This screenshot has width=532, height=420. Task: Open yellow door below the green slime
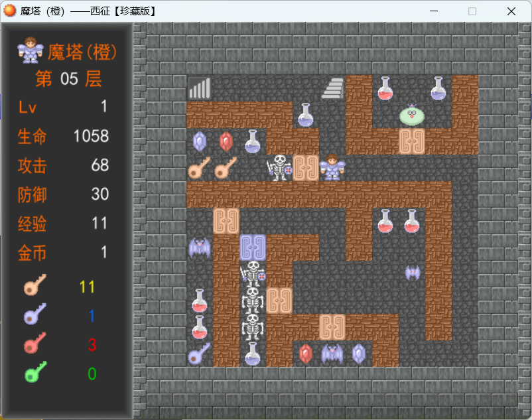pos(412,141)
